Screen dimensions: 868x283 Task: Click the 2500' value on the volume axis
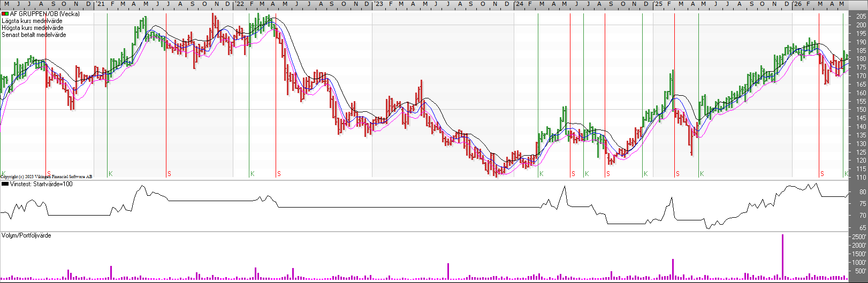(859, 237)
